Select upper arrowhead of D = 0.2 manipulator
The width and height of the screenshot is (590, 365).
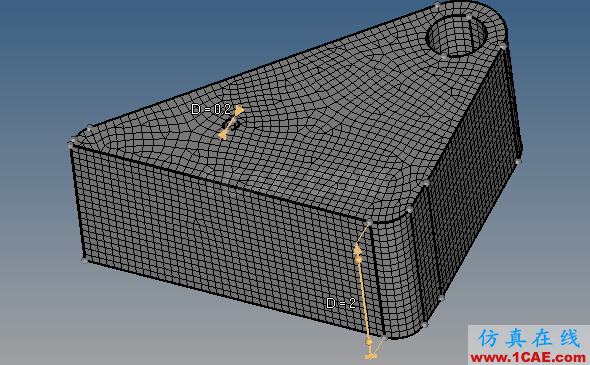pyautogui.click(x=239, y=111)
